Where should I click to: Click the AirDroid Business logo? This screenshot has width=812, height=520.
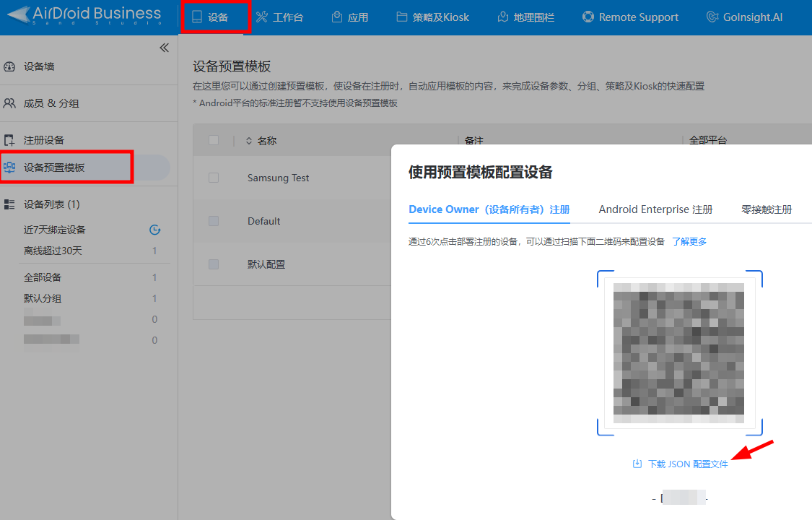(x=84, y=15)
